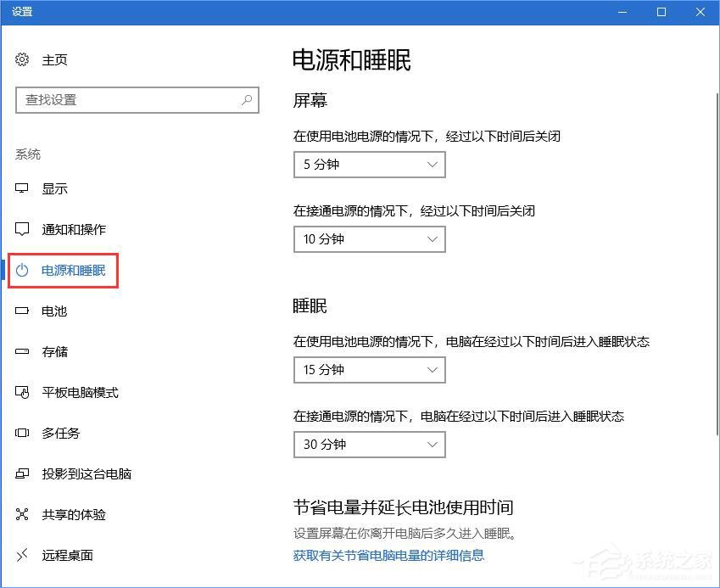The height and width of the screenshot is (588, 720).
Task: Click the 主页 home gear icon
Action: [21, 59]
